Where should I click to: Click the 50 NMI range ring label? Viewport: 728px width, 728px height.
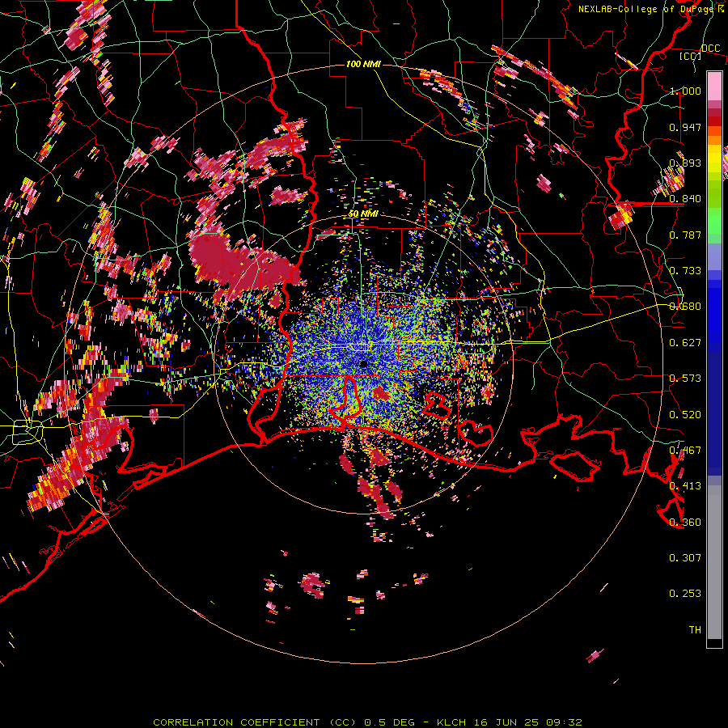tap(363, 214)
